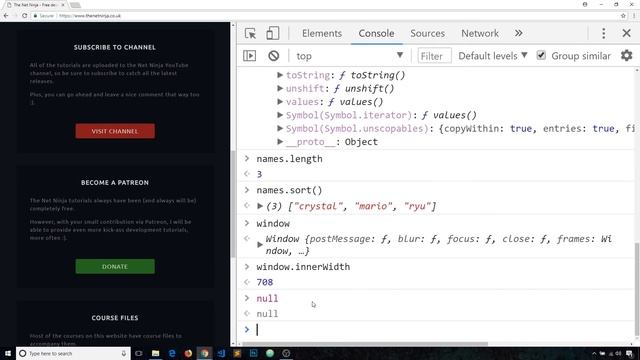This screenshot has width=640, height=360.
Task: Close The Net Ninja browser tab
Action: [x=63, y=5]
